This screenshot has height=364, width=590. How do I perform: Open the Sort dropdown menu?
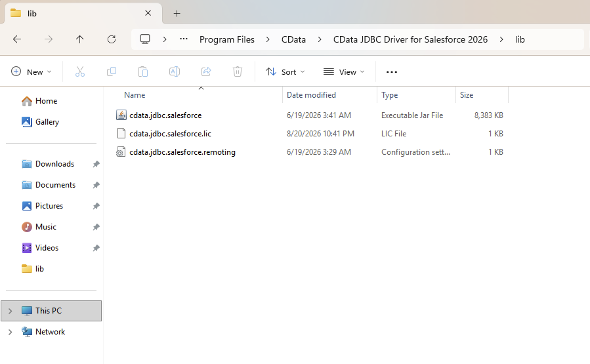[x=285, y=71]
